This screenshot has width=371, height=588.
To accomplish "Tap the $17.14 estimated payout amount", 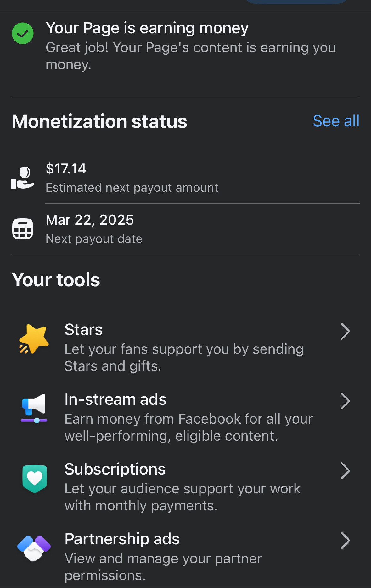I will click(66, 169).
